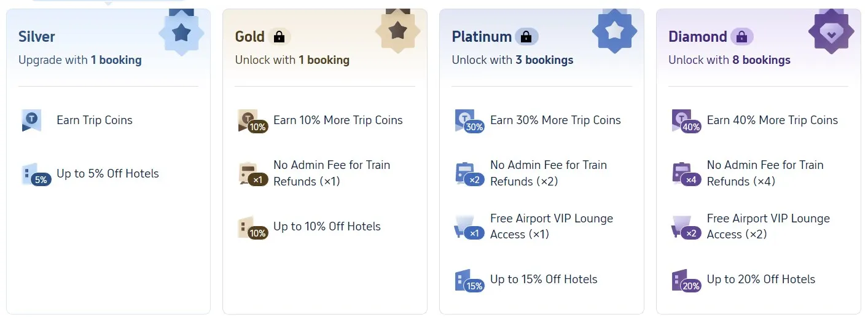Click the Gold tier star badge

point(398,30)
